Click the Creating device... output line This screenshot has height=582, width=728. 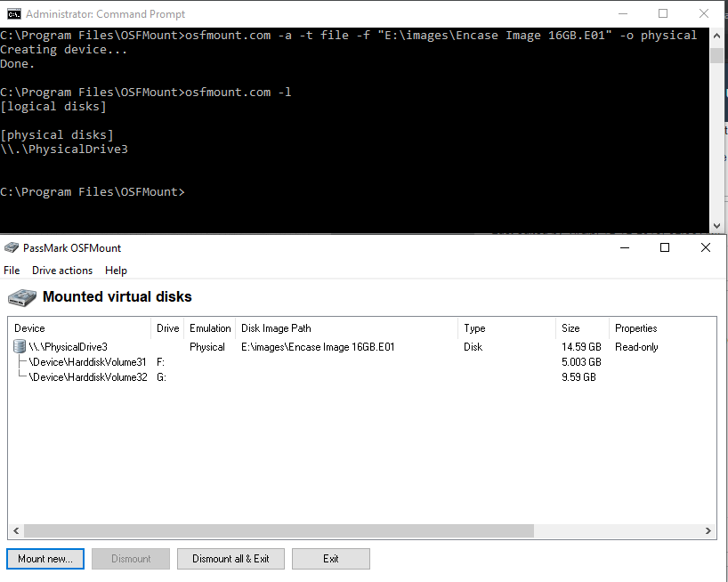point(63,50)
